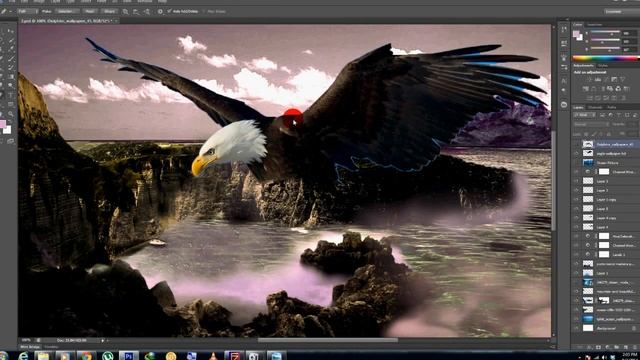This screenshot has height=360, width=640.
Task: Toggle visibility of Hue/Saturation adjustment layer
Action: [x=576, y=236]
